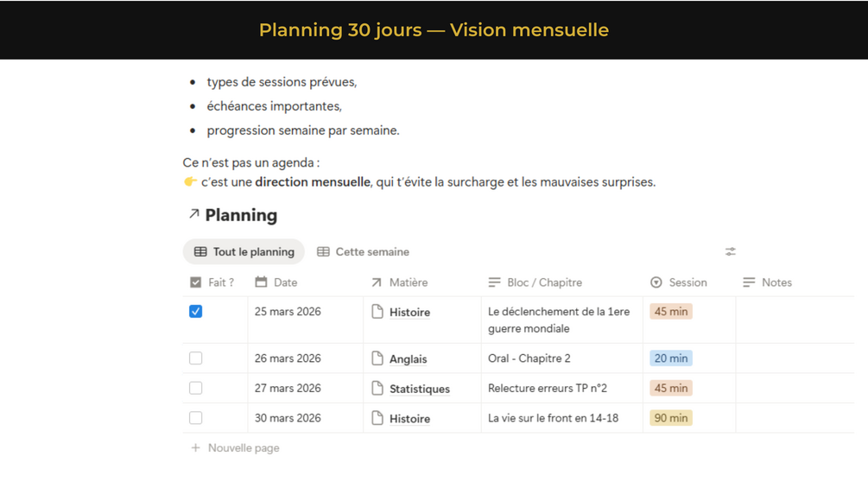Screen dimensions: 868x488
Task: Switch to Cette semaine view tab
Action: [371, 252]
